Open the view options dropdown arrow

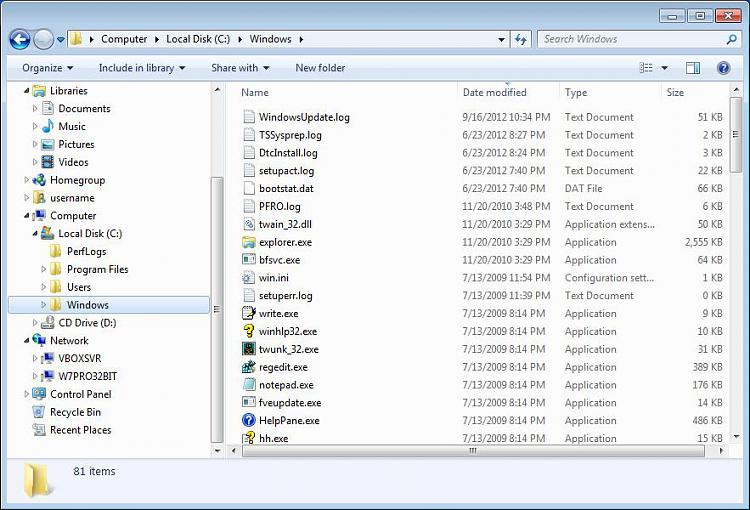tap(664, 68)
